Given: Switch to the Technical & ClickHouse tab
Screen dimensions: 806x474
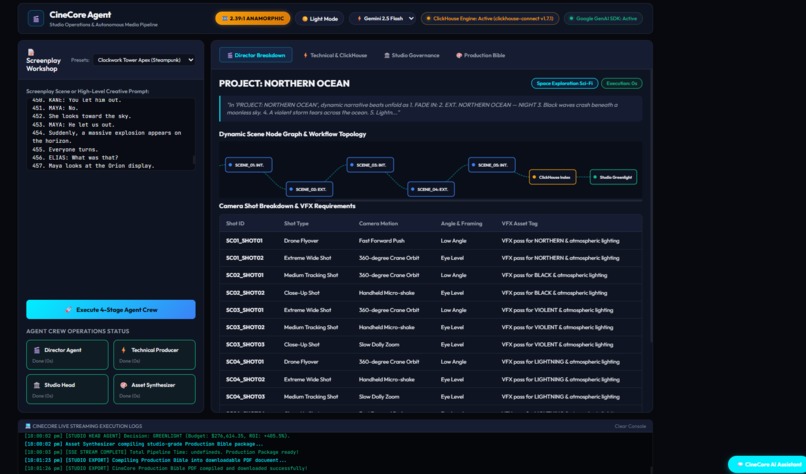Looking at the screenshot, I should click(335, 55).
